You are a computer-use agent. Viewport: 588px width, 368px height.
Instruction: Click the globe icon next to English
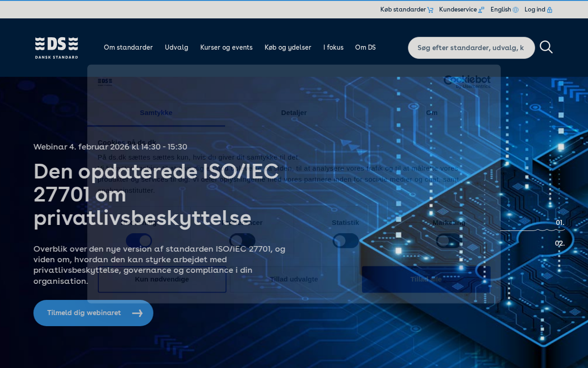coord(515,10)
